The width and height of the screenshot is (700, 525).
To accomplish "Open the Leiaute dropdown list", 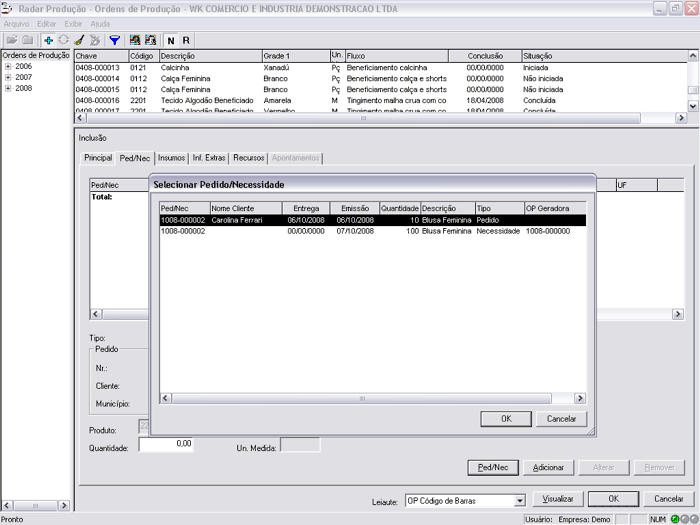I will (519, 500).
